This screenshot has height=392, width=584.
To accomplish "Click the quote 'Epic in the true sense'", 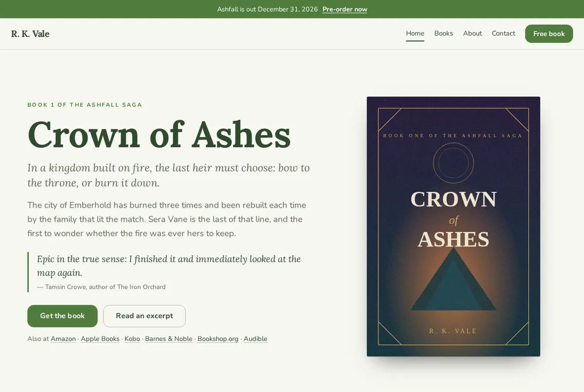I will (169, 266).
